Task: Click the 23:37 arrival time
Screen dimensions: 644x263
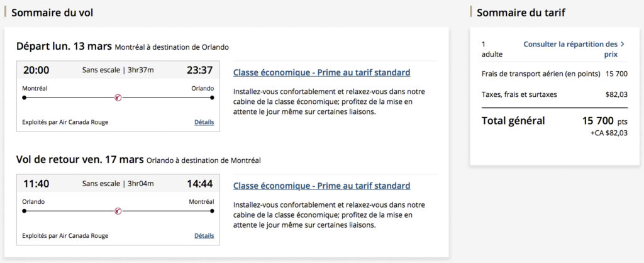Action: tap(199, 70)
